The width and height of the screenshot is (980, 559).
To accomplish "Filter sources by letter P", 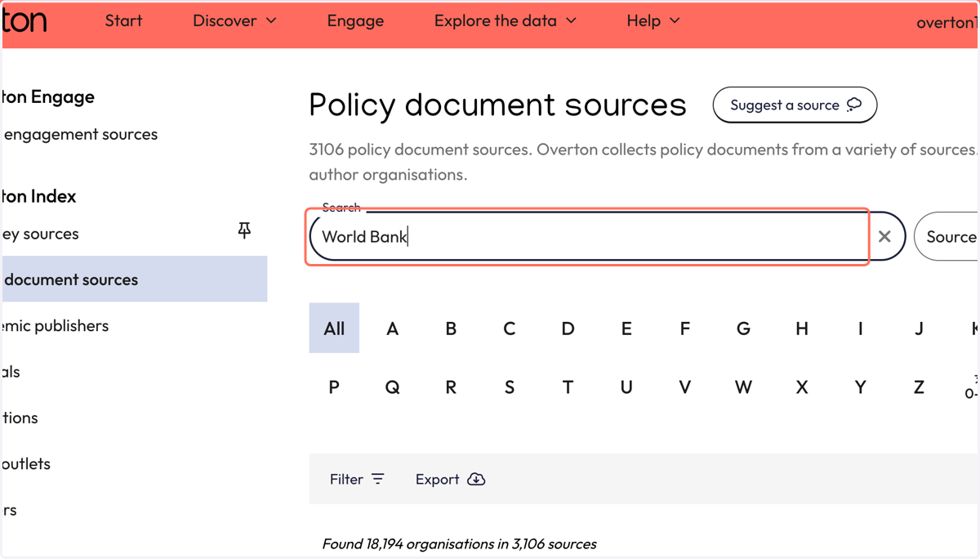I will [x=334, y=387].
